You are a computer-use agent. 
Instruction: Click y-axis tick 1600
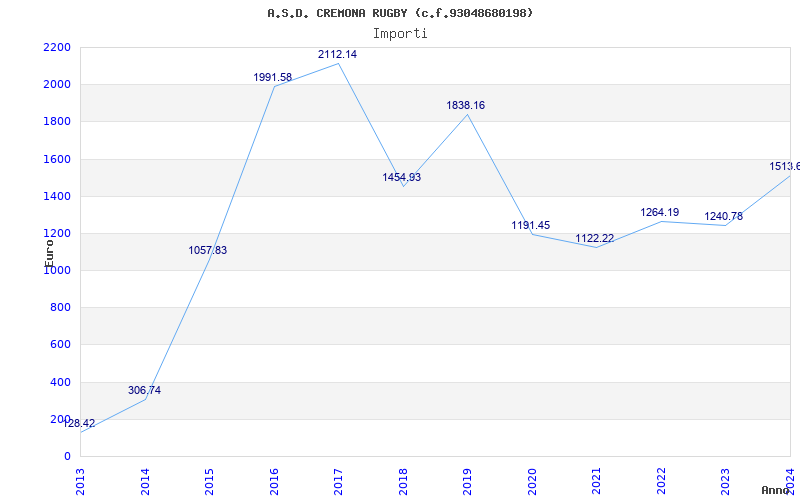57,159
